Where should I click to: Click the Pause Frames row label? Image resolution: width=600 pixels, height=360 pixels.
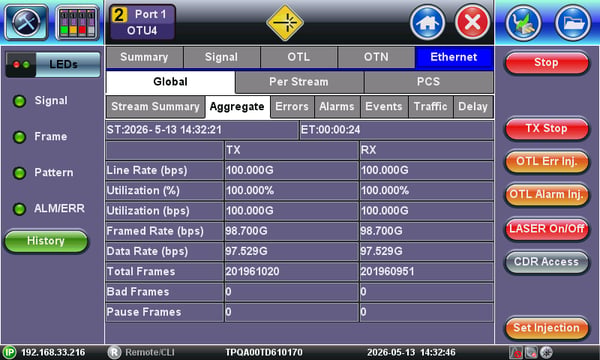pos(144,312)
